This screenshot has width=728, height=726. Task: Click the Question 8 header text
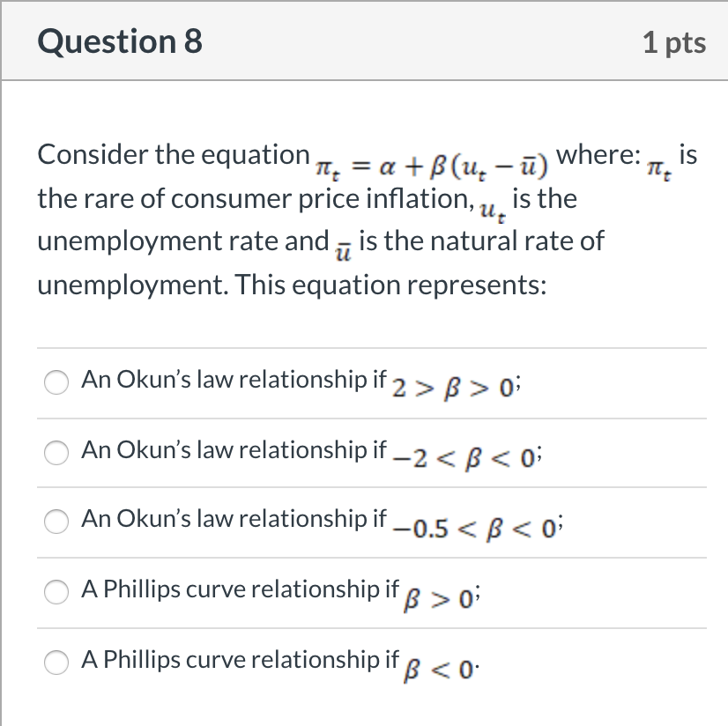(119, 41)
